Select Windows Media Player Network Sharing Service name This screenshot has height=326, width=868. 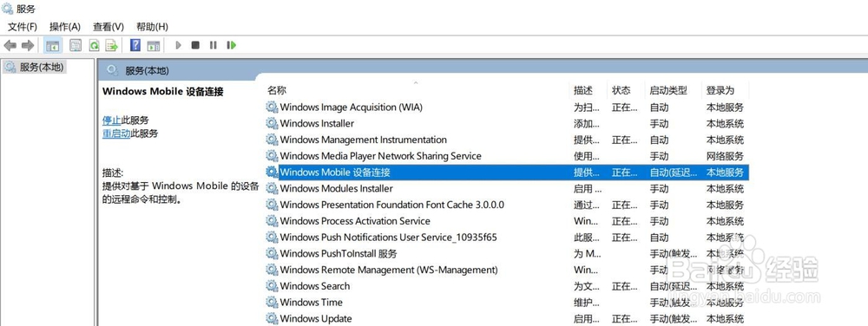(x=381, y=156)
